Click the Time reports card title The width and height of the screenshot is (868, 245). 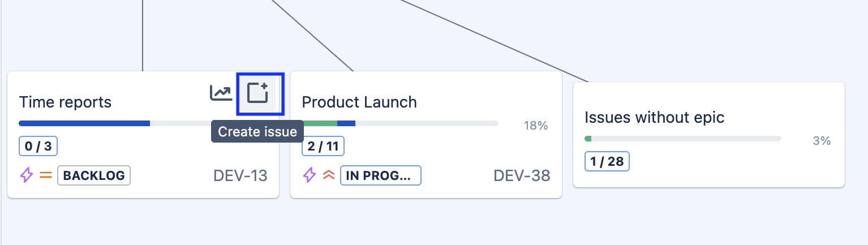point(65,102)
